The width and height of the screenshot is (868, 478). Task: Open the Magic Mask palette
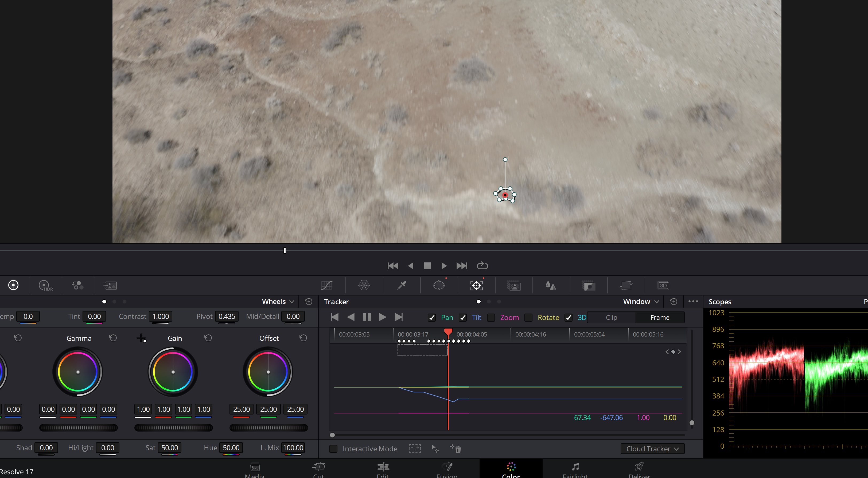(x=513, y=286)
